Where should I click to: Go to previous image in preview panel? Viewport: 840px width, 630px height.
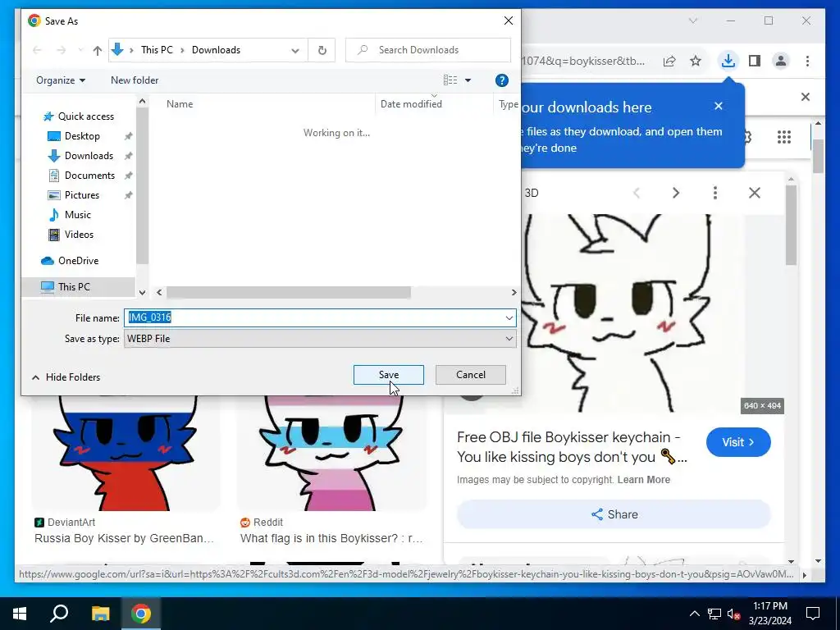pyautogui.click(x=637, y=193)
